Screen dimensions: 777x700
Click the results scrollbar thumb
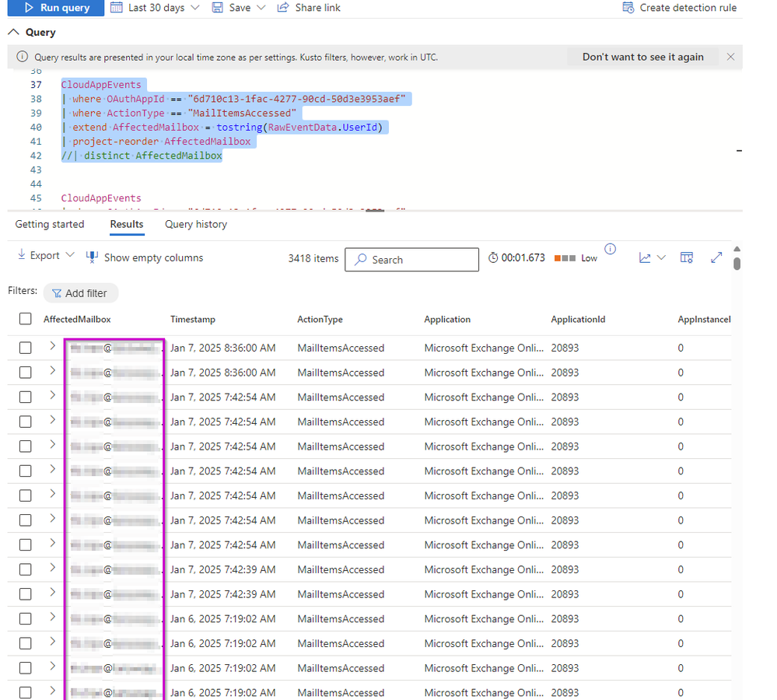pyautogui.click(x=737, y=264)
